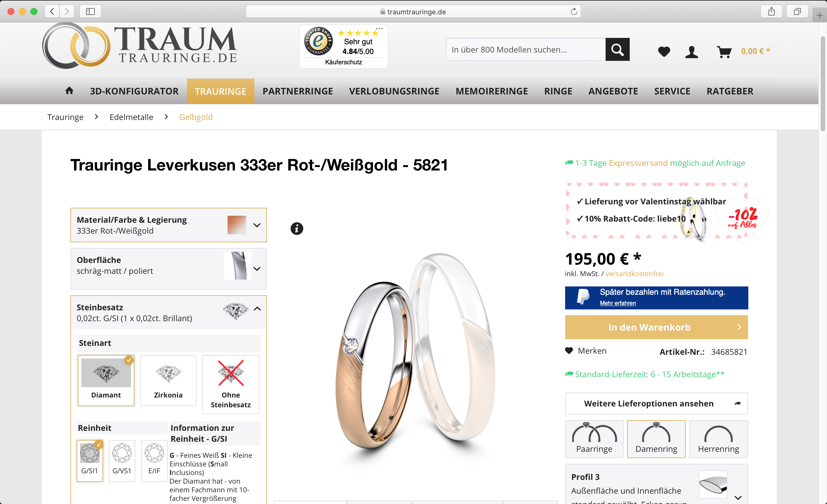
Task: Click the Rot-/Weißgold material color swatch
Action: tap(237, 224)
